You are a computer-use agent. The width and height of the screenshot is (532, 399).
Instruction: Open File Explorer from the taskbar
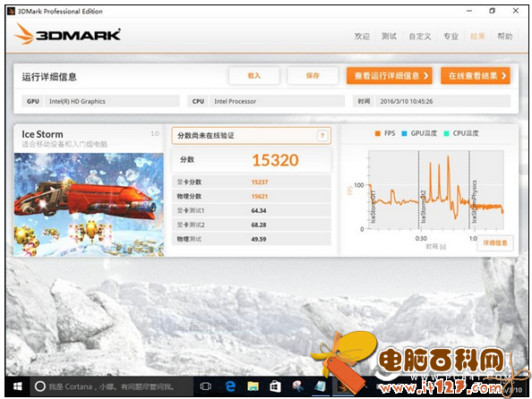[253, 386]
